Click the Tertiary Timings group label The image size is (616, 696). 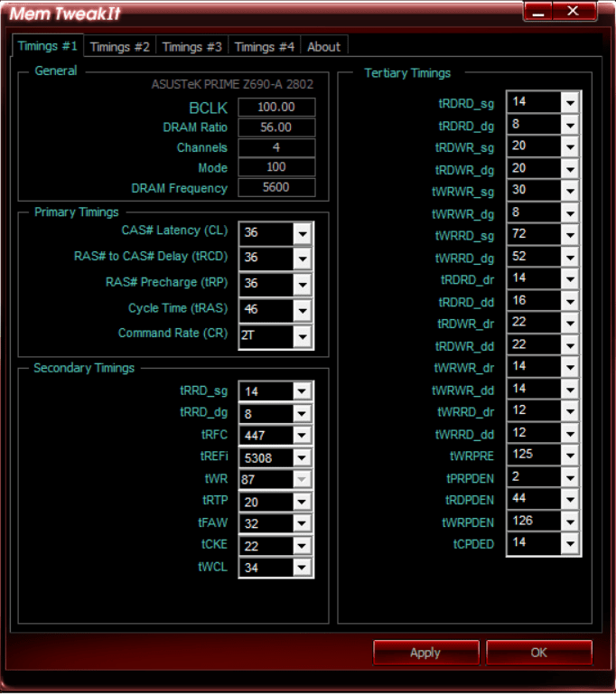pyautogui.click(x=407, y=73)
